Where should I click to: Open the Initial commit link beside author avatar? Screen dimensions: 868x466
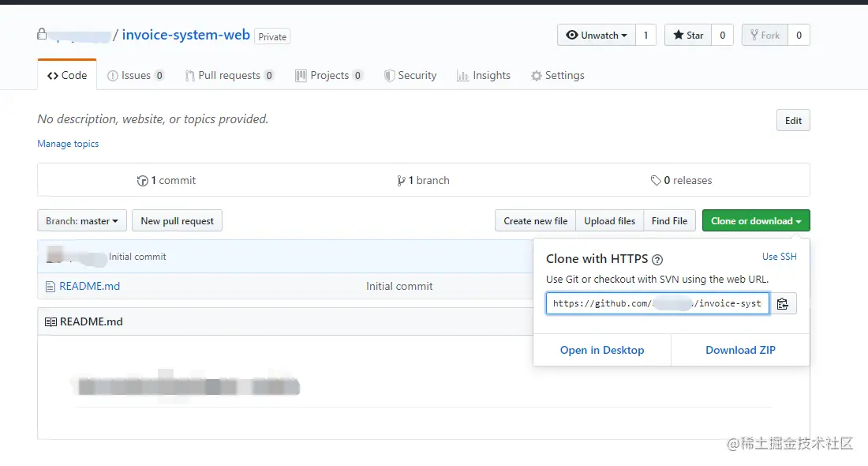pos(137,257)
